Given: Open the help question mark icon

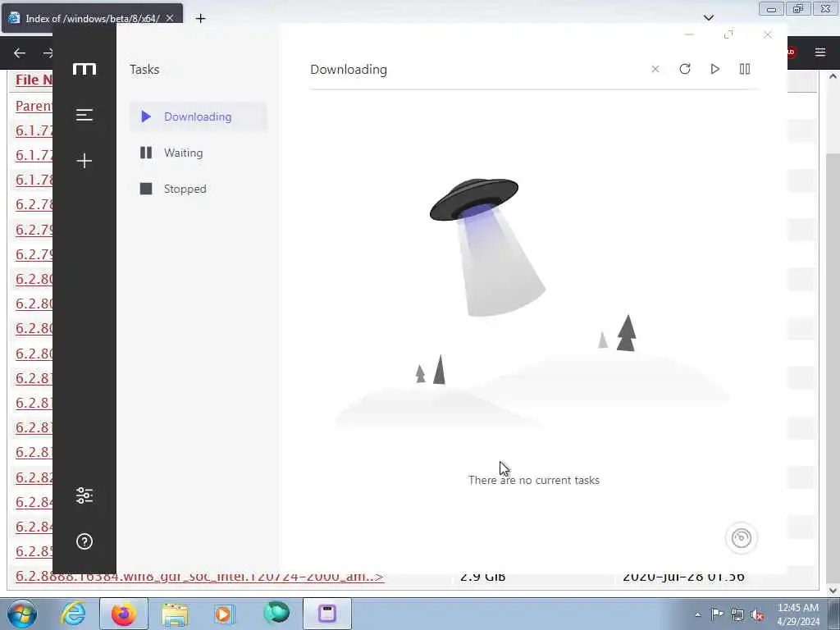Looking at the screenshot, I should (x=84, y=541).
